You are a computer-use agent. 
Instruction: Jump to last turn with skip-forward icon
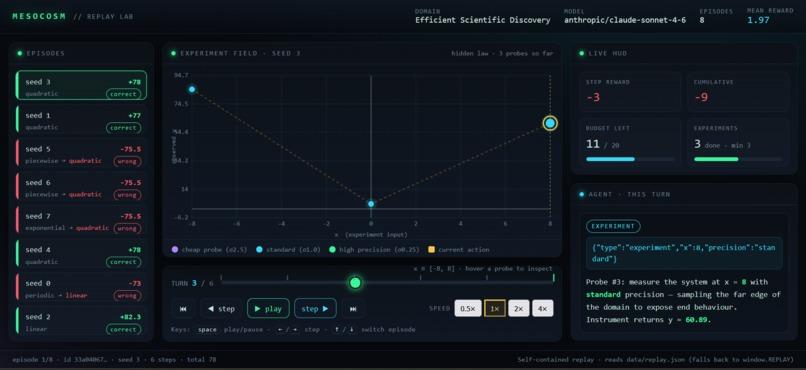click(x=353, y=309)
